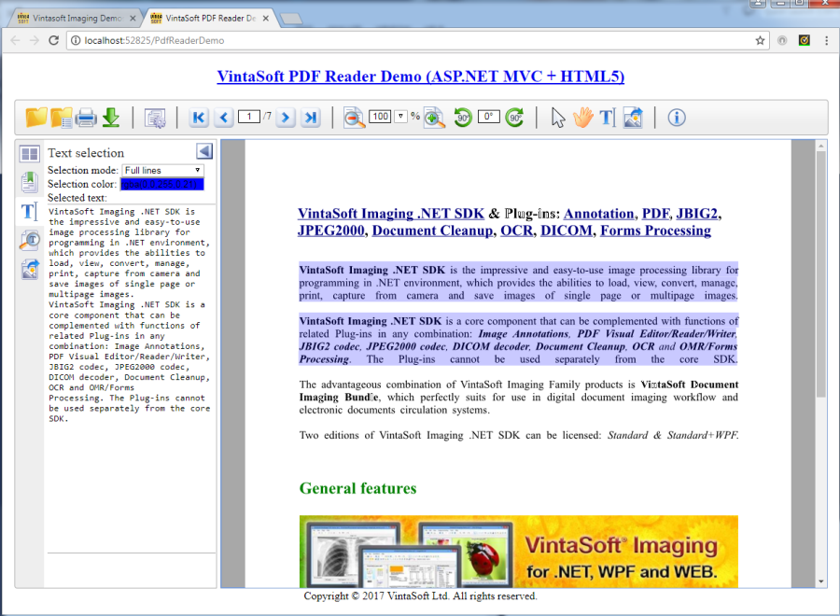Switch to the Vintasoft Imaging Demo browser tab

[x=77, y=19]
